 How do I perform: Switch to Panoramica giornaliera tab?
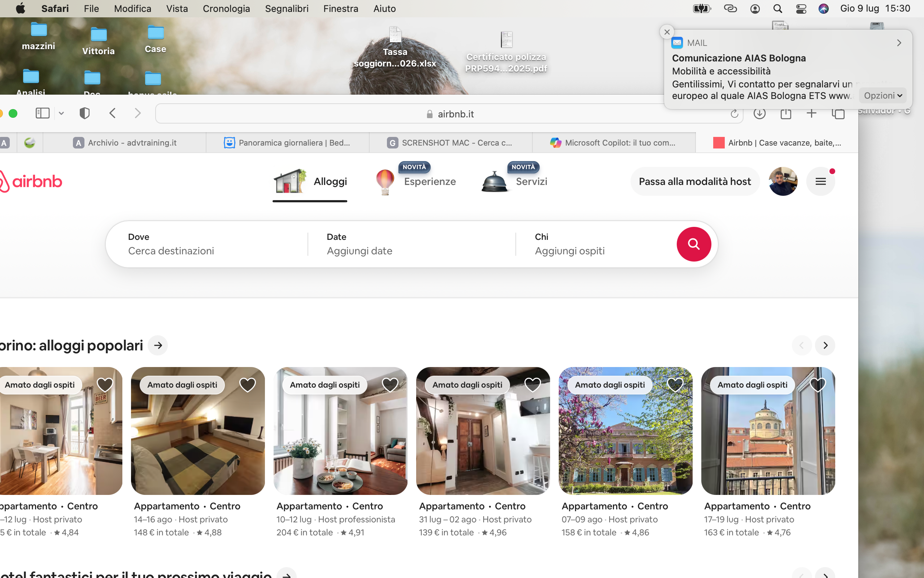coord(287,143)
